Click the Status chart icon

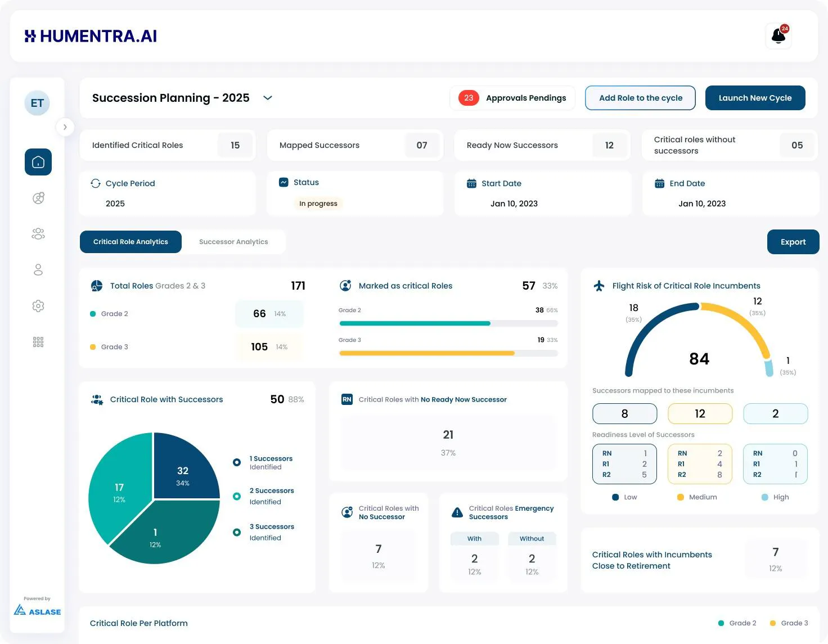(x=284, y=182)
